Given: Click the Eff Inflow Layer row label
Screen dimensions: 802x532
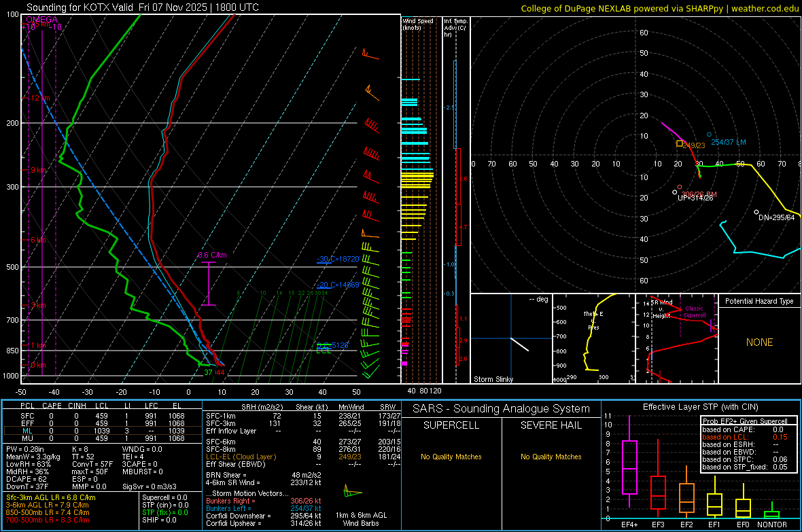Looking at the screenshot, I should (x=230, y=431).
